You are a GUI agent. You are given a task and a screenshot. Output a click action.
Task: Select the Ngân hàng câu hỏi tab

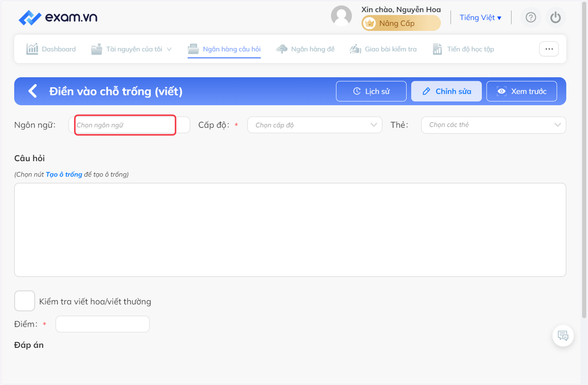pos(224,49)
